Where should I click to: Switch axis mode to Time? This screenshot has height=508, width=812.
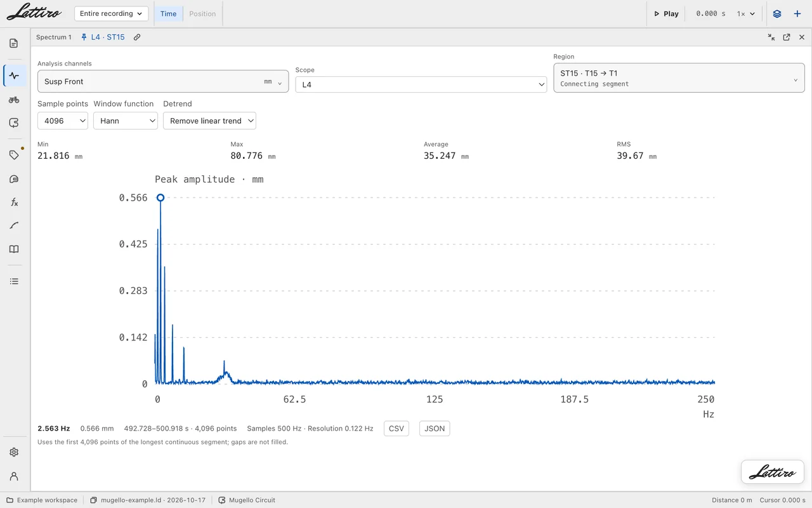click(x=168, y=13)
